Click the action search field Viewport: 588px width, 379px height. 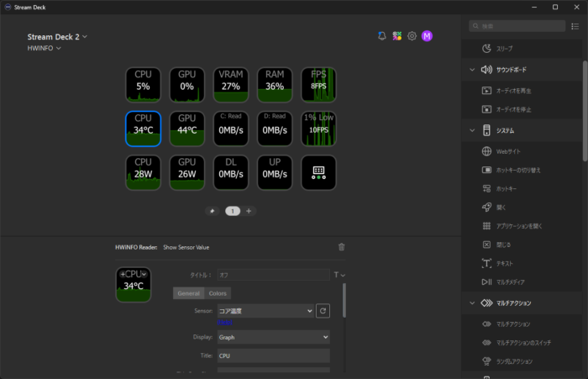[517, 26]
